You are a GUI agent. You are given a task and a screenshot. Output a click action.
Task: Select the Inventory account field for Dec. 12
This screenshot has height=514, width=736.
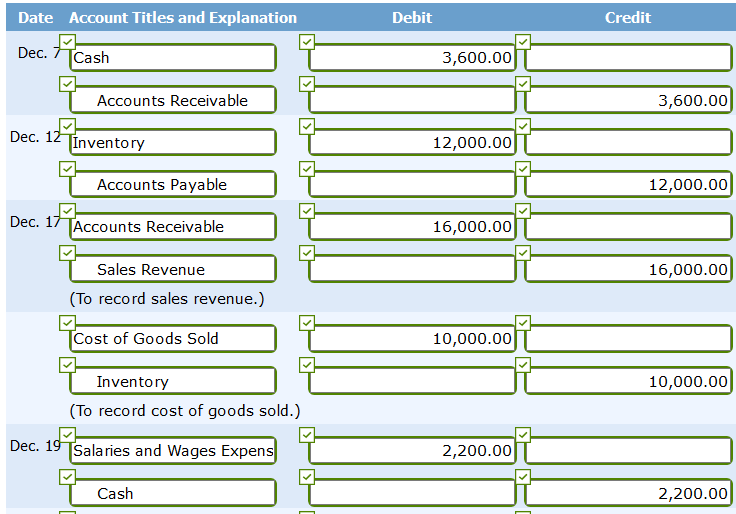point(173,142)
